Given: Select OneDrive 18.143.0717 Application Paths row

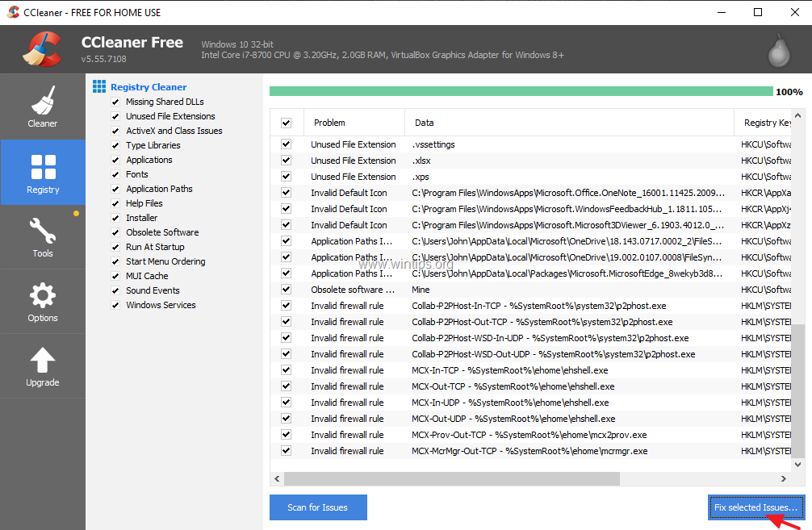Looking at the screenshot, I should coord(531,240).
